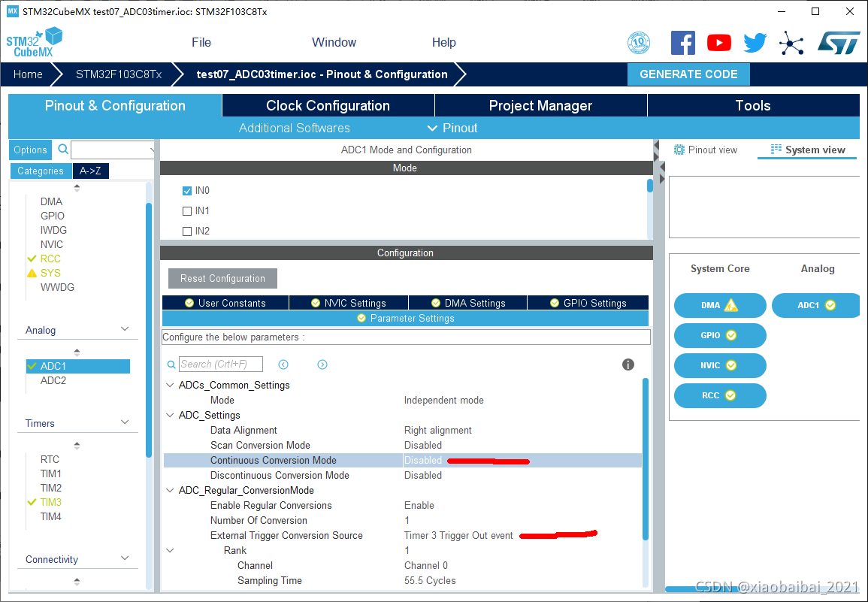This screenshot has width=868, height=602.
Task: Open the NVIC Settings tab
Action: [x=349, y=303]
